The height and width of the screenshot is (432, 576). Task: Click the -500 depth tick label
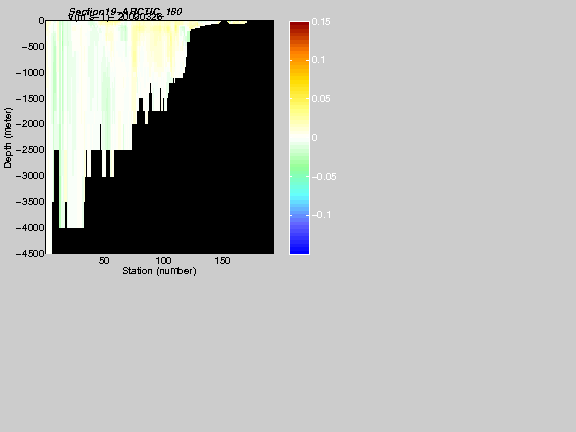[33, 47]
